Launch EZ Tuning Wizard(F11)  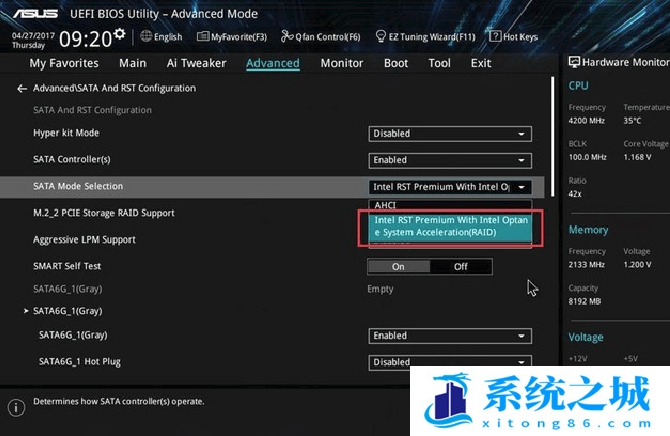(425, 37)
